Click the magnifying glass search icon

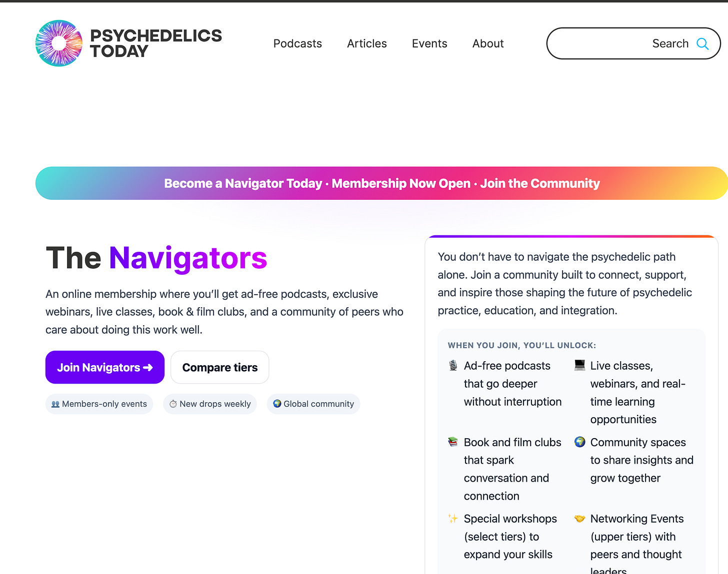point(702,44)
